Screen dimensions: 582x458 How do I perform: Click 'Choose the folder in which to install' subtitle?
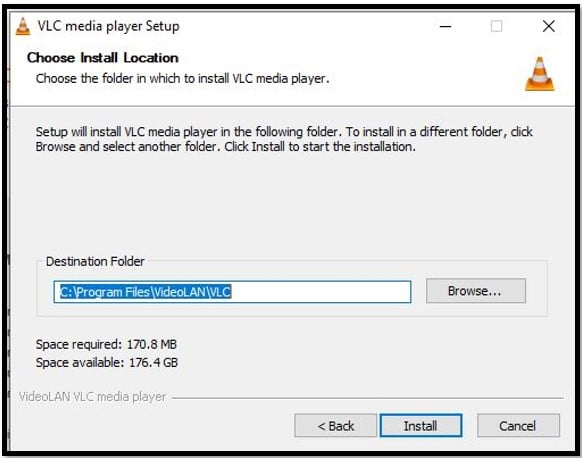183,79
